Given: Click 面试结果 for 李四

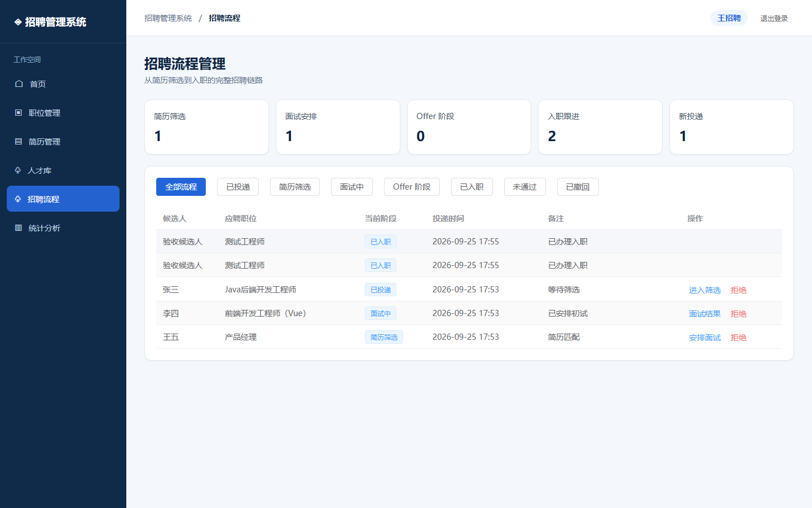Looking at the screenshot, I should (x=705, y=314).
